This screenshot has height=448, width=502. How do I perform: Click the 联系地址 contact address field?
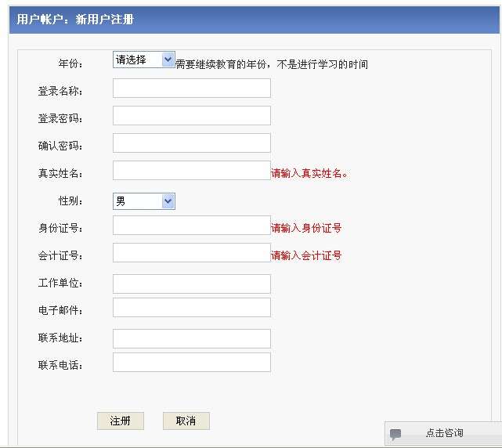tap(191, 338)
